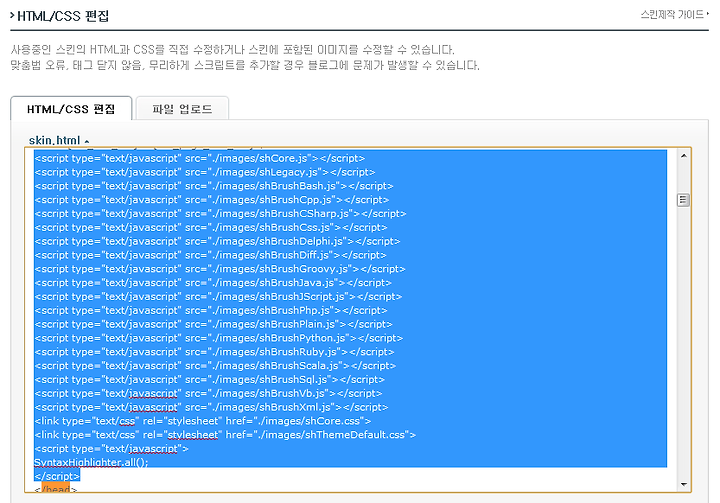
Task: Click the closing </script> tag line
Action: (57, 476)
